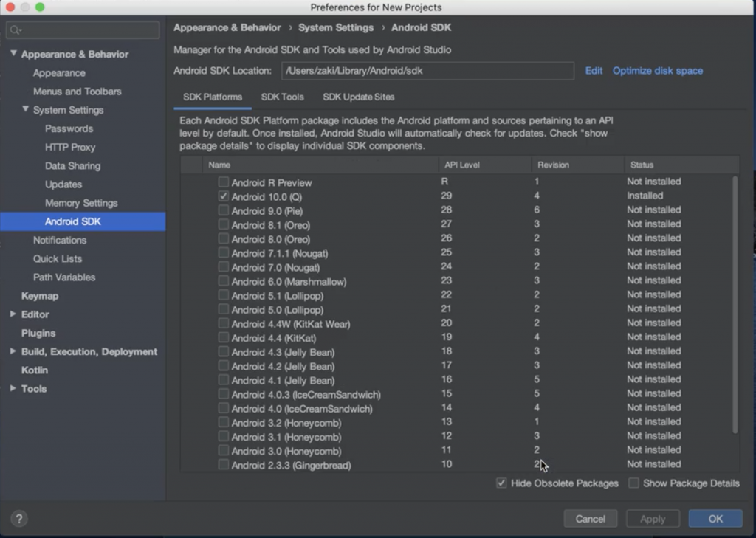This screenshot has height=538, width=756.
Task: Click the red close window button
Action: [x=10, y=7]
